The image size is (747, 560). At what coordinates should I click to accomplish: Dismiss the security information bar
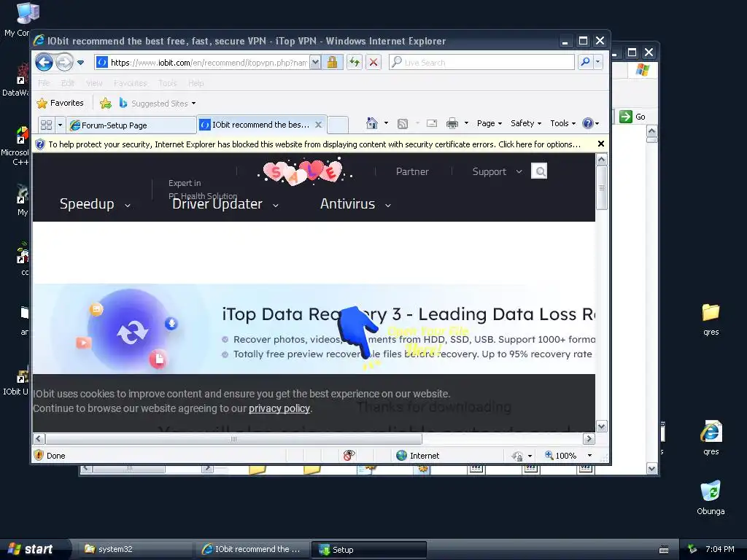point(601,144)
